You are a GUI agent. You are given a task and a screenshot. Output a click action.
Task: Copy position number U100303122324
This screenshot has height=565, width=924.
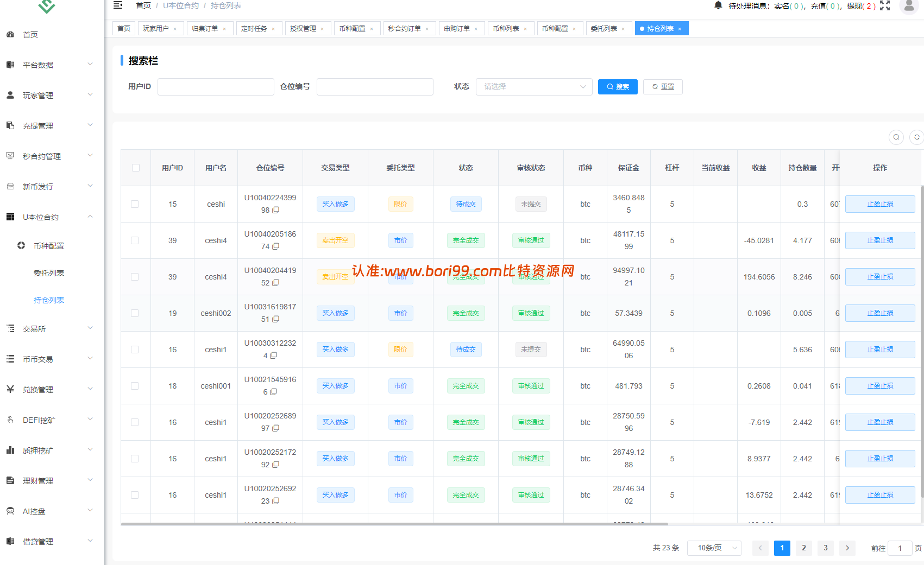273,355
